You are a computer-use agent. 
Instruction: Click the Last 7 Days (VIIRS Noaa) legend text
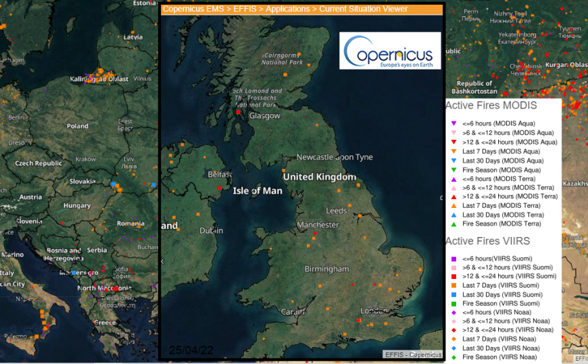click(x=499, y=339)
